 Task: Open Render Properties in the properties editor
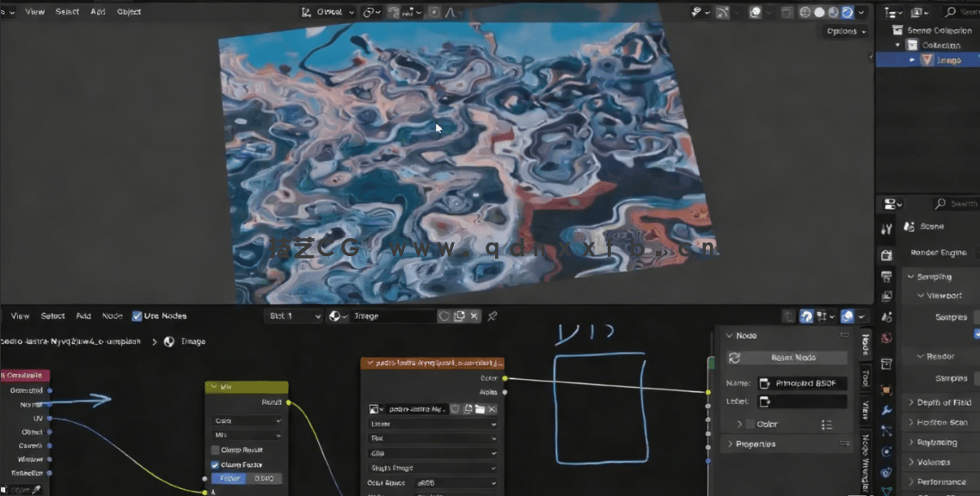pos(887,253)
